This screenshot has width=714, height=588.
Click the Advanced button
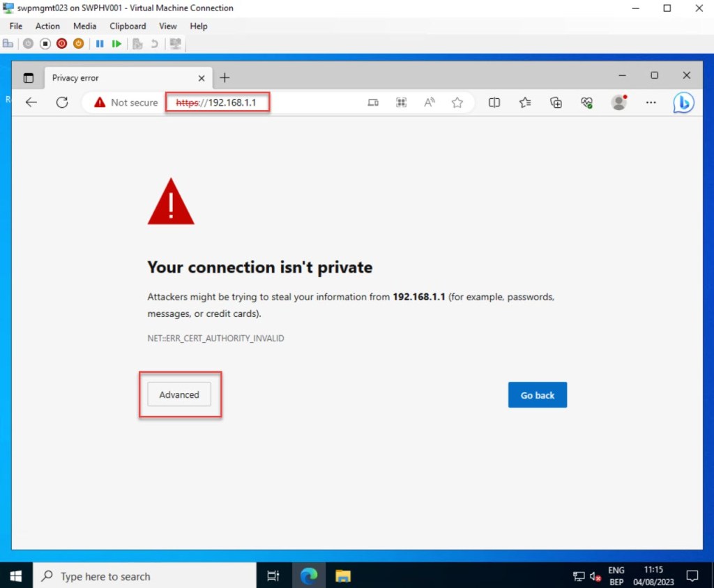pyautogui.click(x=179, y=394)
